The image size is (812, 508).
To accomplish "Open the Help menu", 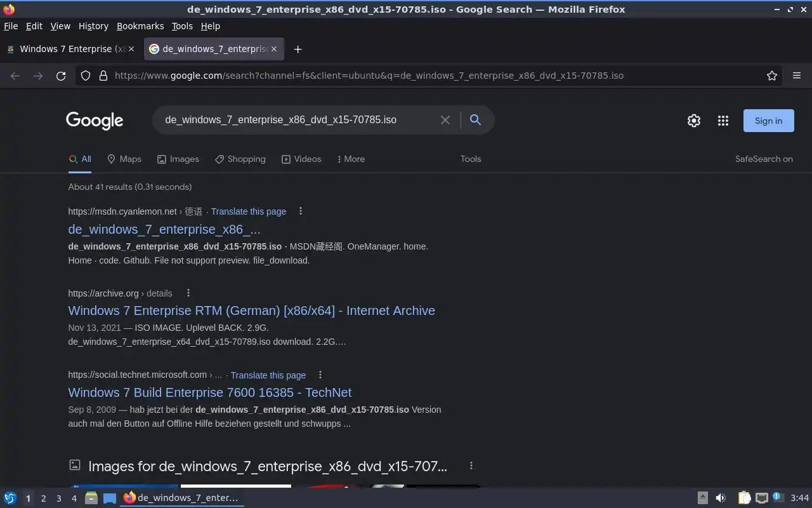I will (211, 26).
